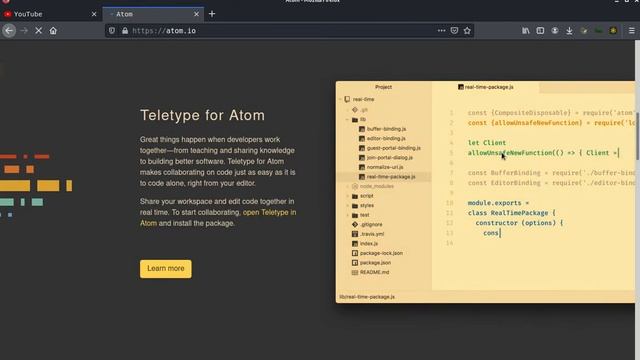This screenshot has width=640, height=360.
Task: Select real-time-package.js in tree
Action: point(387,177)
